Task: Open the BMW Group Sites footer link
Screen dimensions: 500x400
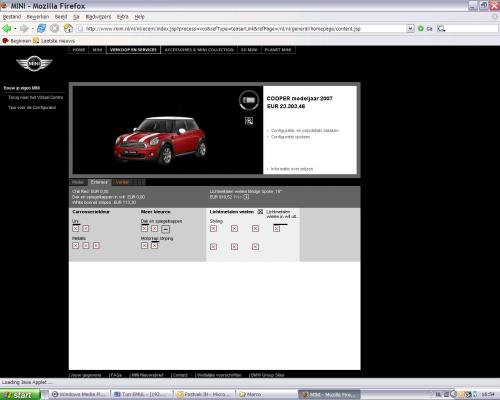Action: click(267, 375)
